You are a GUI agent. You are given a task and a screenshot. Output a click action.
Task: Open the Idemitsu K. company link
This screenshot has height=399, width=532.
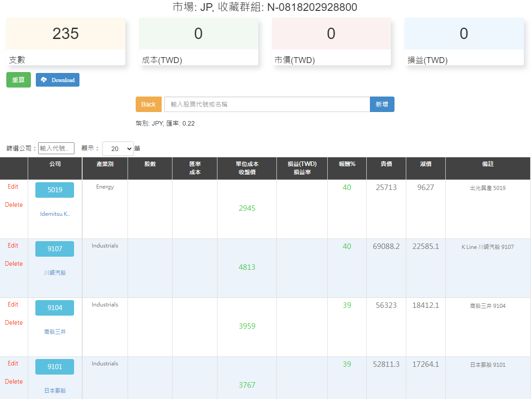click(54, 214)
